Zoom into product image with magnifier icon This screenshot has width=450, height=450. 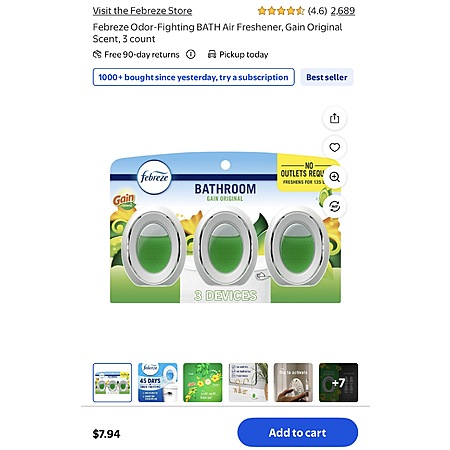[x=334, y=177]
